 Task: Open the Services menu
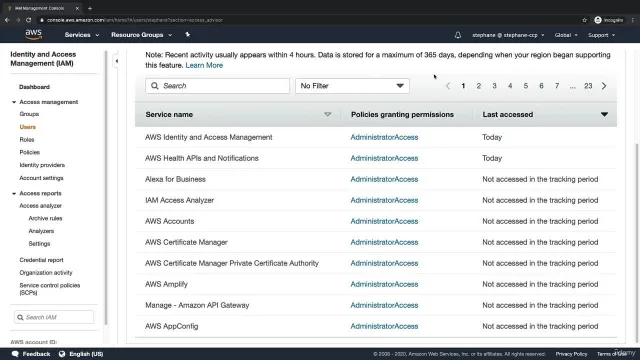point(82,35)
